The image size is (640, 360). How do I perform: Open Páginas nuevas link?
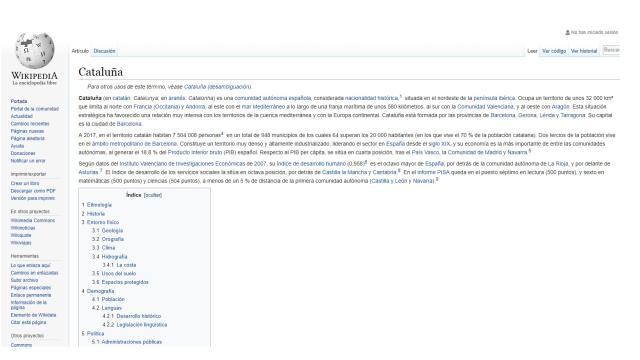point(27,131)
